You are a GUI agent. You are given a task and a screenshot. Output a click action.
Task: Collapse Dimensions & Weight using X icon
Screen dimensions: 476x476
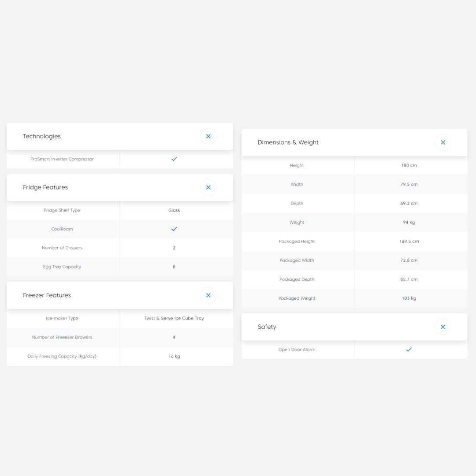coord(443,143)
